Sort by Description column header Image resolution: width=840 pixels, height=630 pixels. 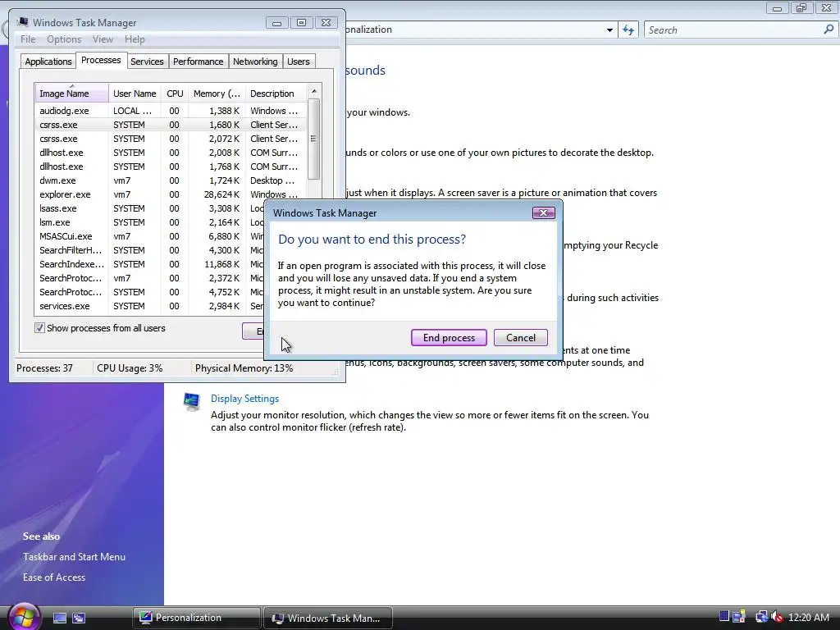pyautogui.click(x=276, y=94)
